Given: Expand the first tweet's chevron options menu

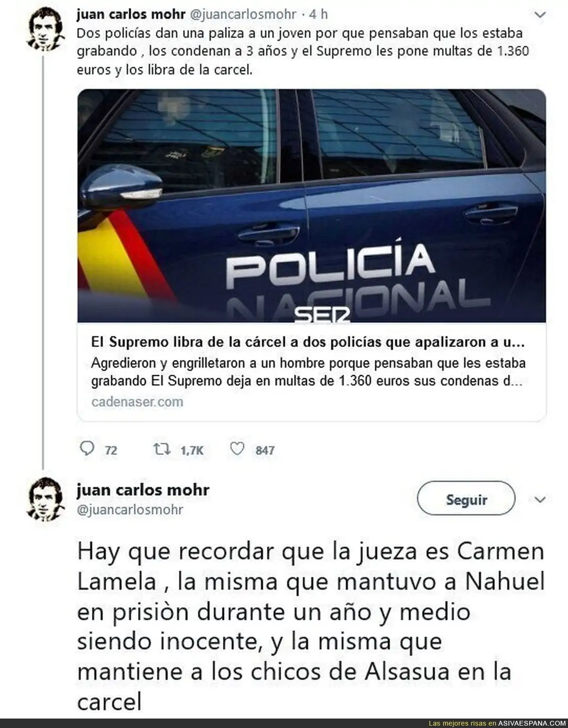Looking at the screenshot, I should coord(540,15).
